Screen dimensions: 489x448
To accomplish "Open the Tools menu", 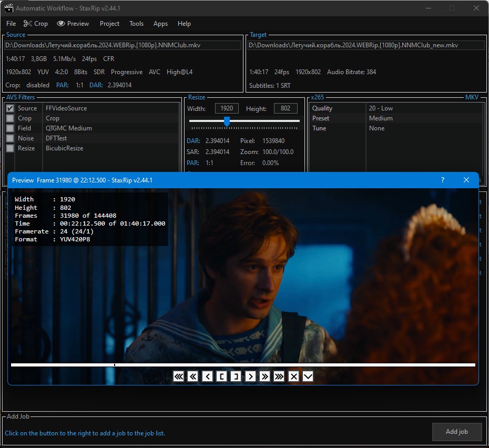I will point(136,24).
